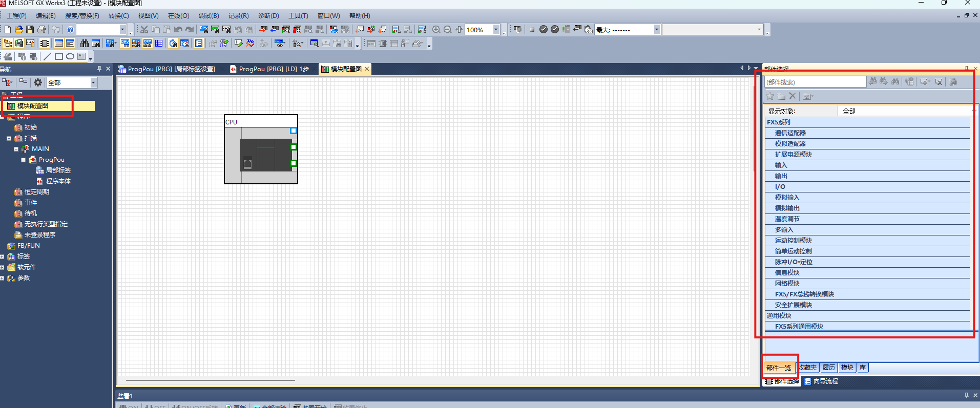Select the rectangle drawing tool
The height and width of the screenshot is (408, 980).
pos(59,56)
